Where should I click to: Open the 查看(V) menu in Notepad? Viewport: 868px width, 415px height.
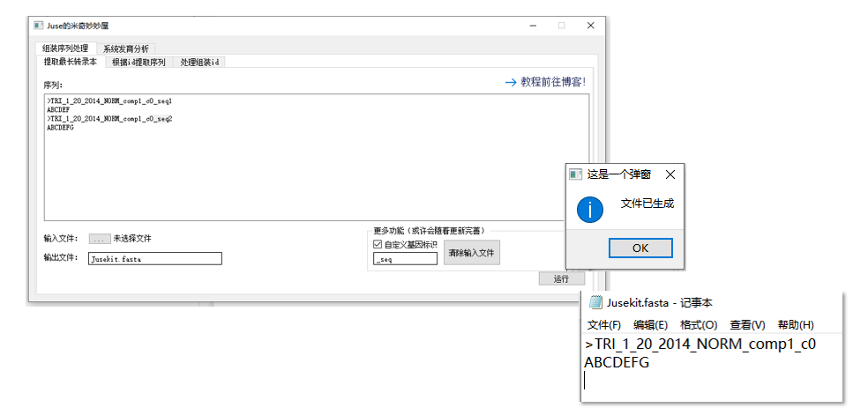pyautogui.click(x=747, y=325)
